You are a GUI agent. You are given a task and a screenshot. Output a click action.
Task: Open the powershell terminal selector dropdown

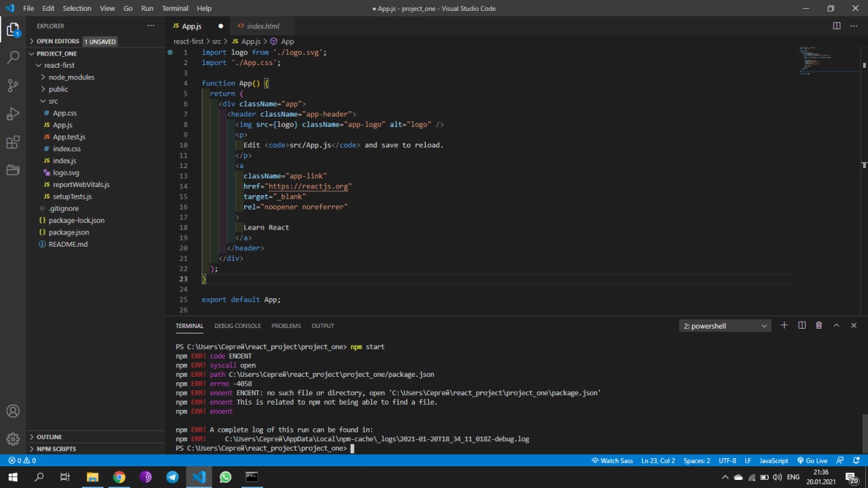point(725,326)
